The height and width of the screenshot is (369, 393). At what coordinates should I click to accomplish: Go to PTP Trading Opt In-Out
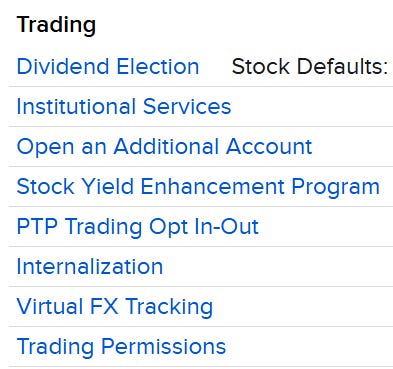coord(138,226)
